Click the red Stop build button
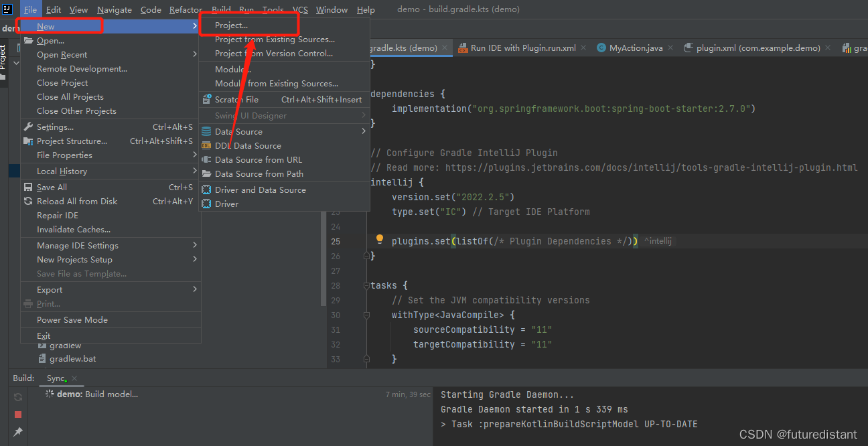Viewport: 868px width, 446px height. click(18, 415)
